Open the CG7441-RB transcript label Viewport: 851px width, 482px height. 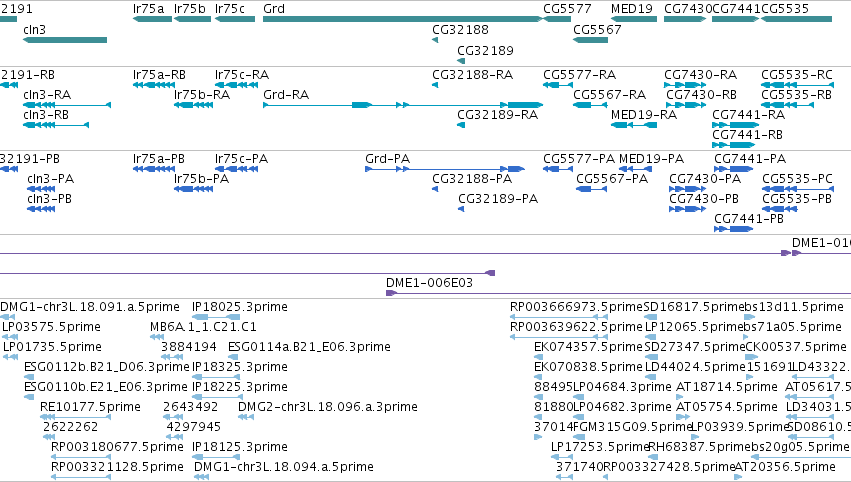(747, 135)
